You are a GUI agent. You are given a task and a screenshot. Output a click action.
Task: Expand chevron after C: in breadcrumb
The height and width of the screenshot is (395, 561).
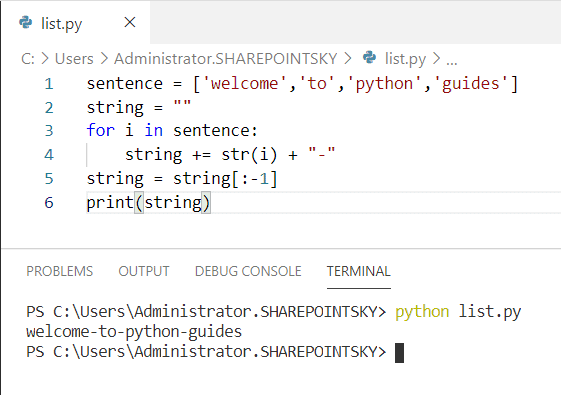click(x=45, y=59)
